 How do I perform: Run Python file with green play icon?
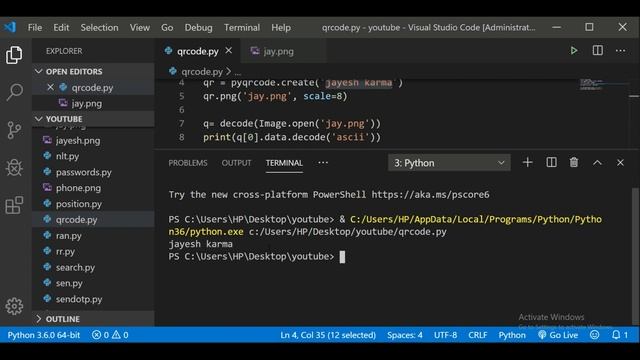pyautogui.click(x=573, y=51)
